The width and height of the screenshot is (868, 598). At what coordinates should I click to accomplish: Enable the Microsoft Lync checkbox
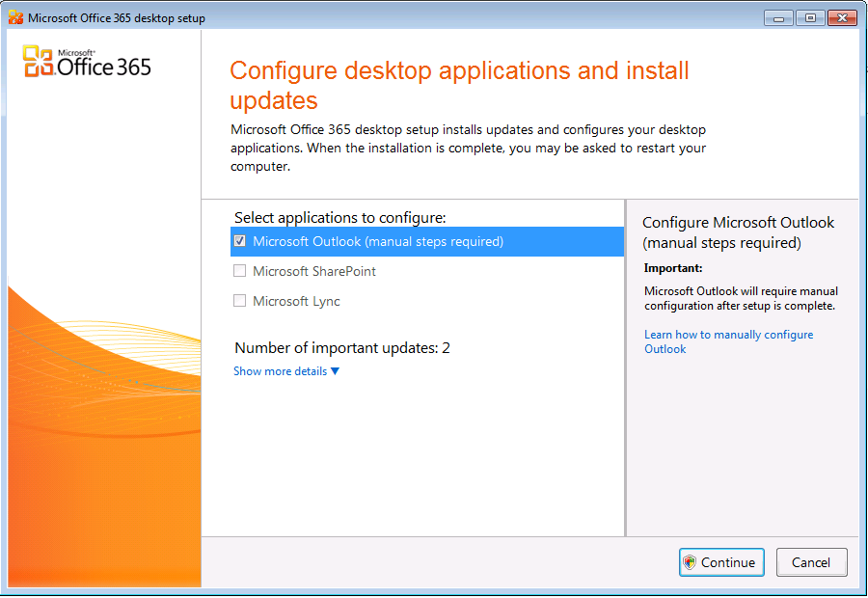240,301
